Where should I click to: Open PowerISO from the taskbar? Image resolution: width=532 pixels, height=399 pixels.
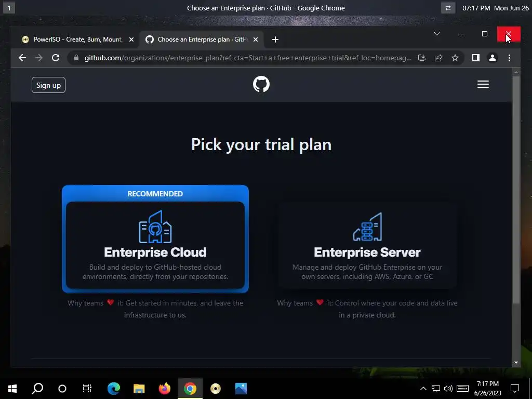tap(216, 389)
